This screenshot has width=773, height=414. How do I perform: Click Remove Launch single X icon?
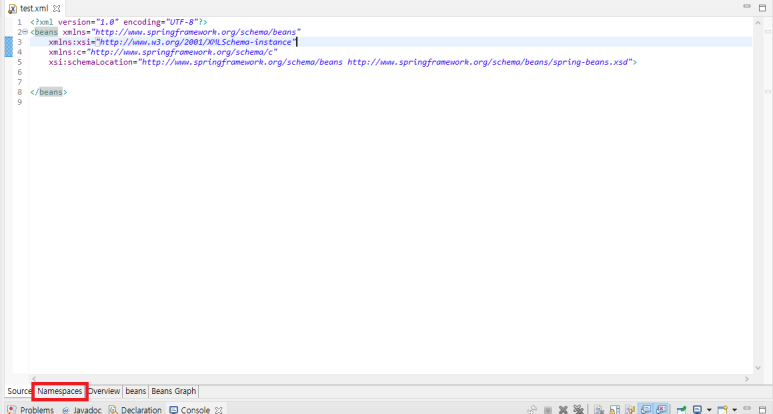(563, 410)
